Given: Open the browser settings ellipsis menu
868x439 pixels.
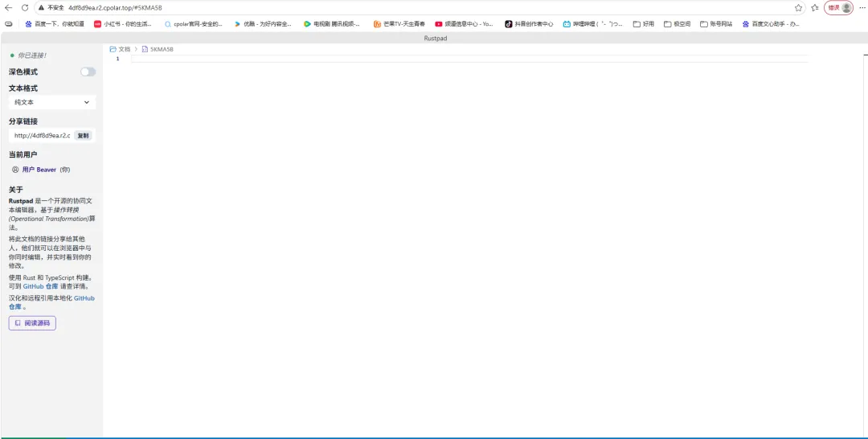Looking at the screenshot, I should tap(862, 8).
